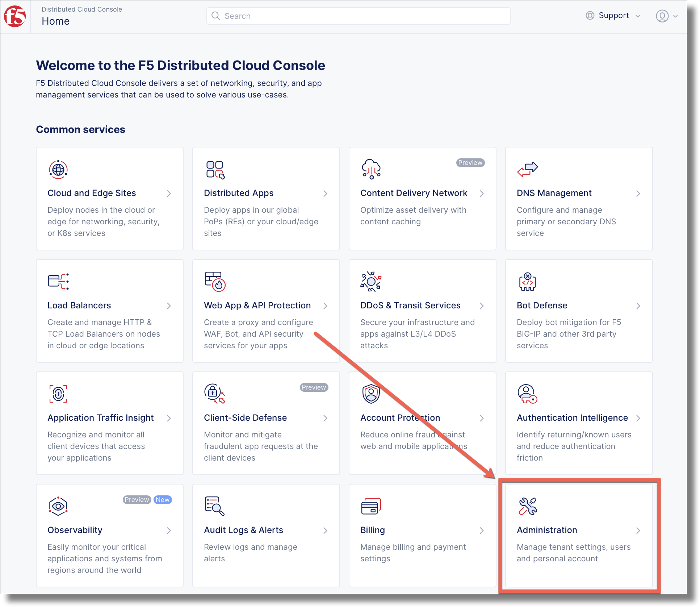Image resolution: width=700 pixels, height=607 pixels.
Task: Open the Audit Logs & Alerts service
Action: [266, 536]
